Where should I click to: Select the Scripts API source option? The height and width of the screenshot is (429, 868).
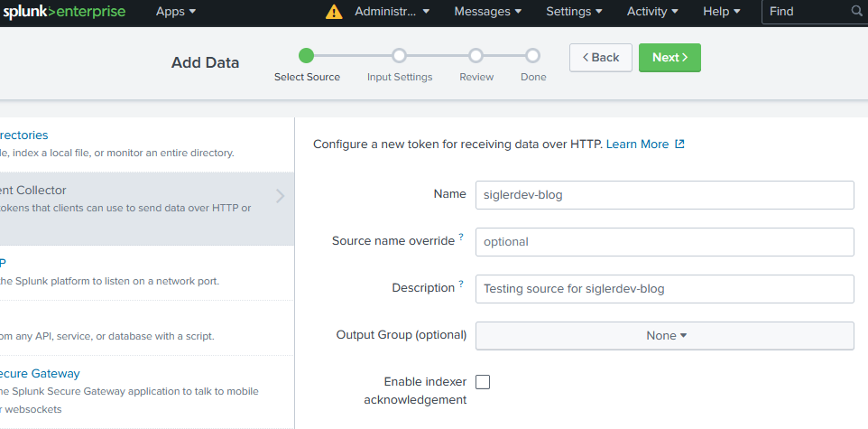[x=147, y=328]
